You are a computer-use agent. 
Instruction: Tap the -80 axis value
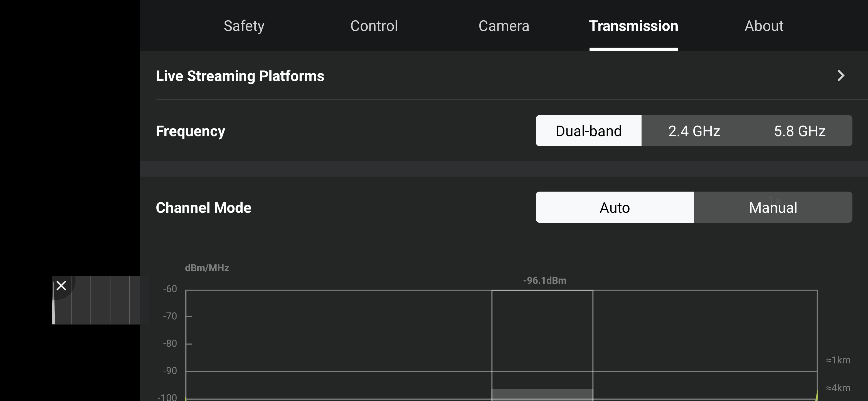(x=170, y=344)
